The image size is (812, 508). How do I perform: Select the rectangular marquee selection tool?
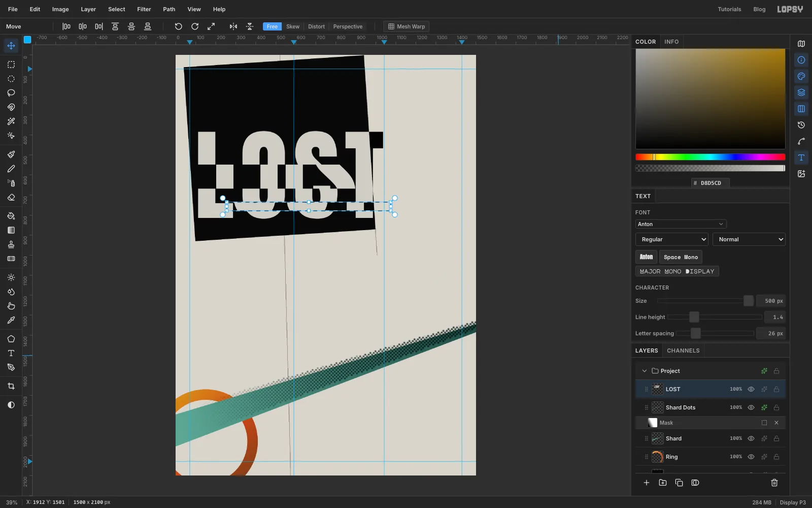[11, 65]
